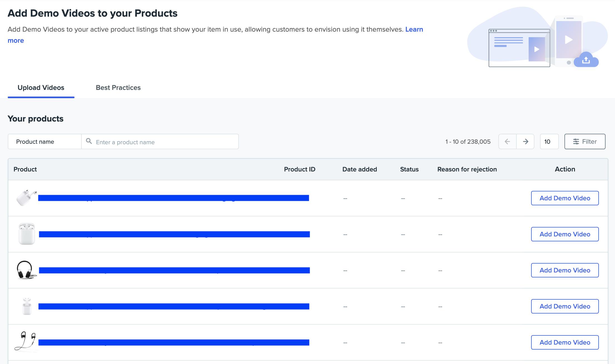Open the rows per page dropdown showing 10
615x364 pixels.
pos(549,141)
